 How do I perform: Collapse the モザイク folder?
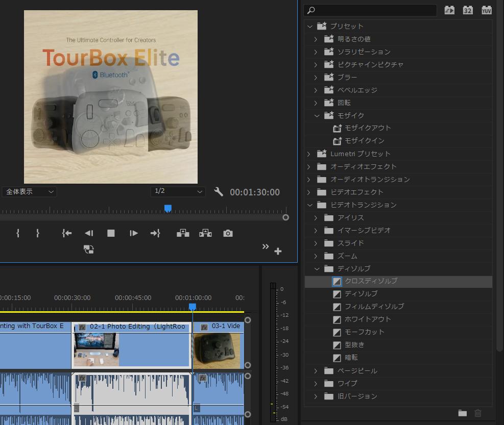tap(317, 115)
